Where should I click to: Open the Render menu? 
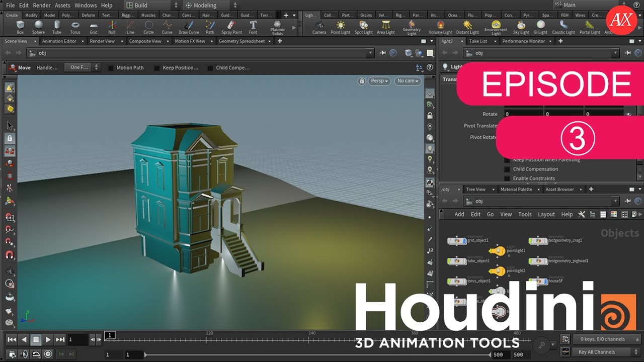point(42,5)
